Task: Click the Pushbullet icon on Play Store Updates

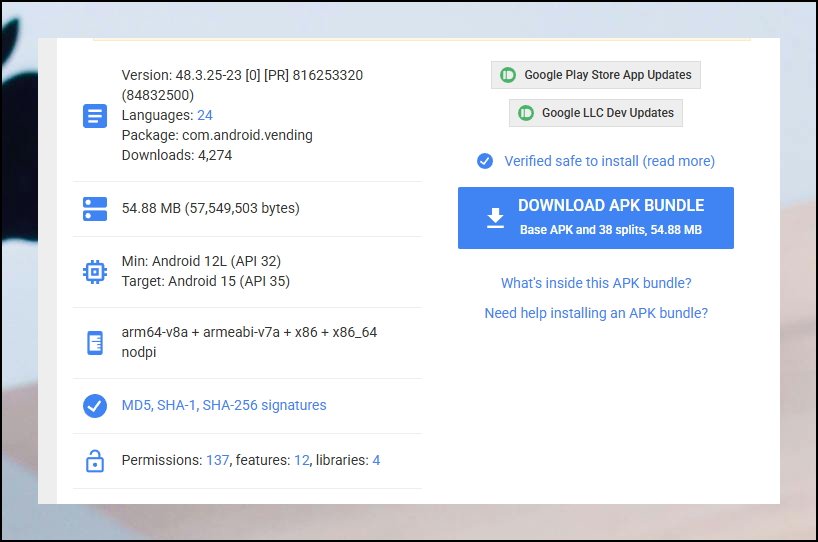Action: tap(508, 75)
